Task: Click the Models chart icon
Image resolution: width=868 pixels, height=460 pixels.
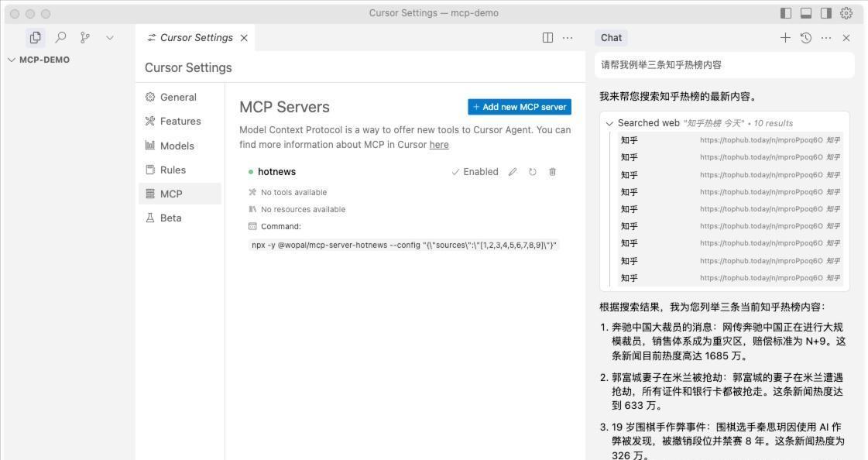Action: click(x=150, y=145)
